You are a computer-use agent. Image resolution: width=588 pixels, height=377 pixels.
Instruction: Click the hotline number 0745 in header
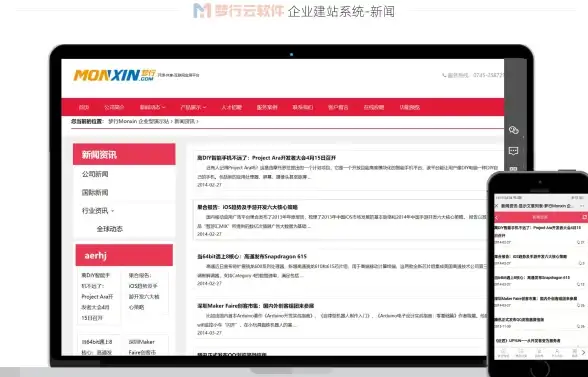point(489,75)
